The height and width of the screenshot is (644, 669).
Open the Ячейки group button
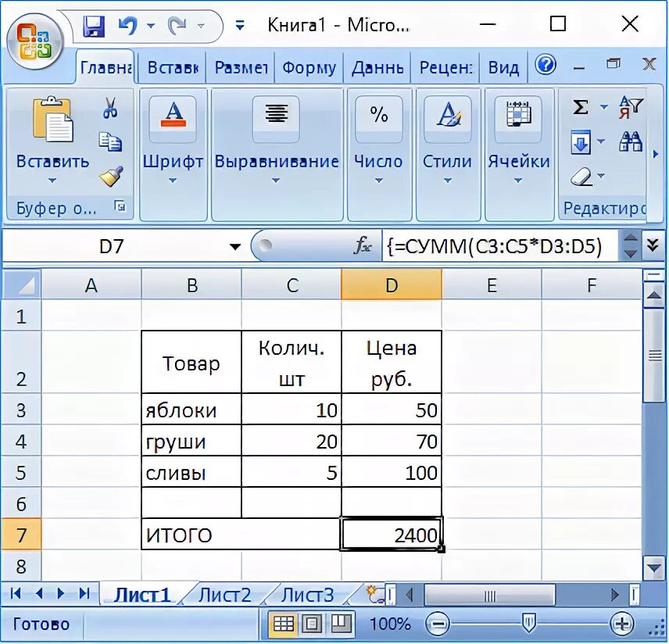point(518,155)
